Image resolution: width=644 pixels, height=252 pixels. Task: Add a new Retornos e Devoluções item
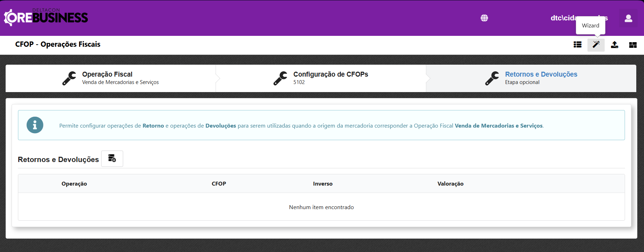click(112, 159)
